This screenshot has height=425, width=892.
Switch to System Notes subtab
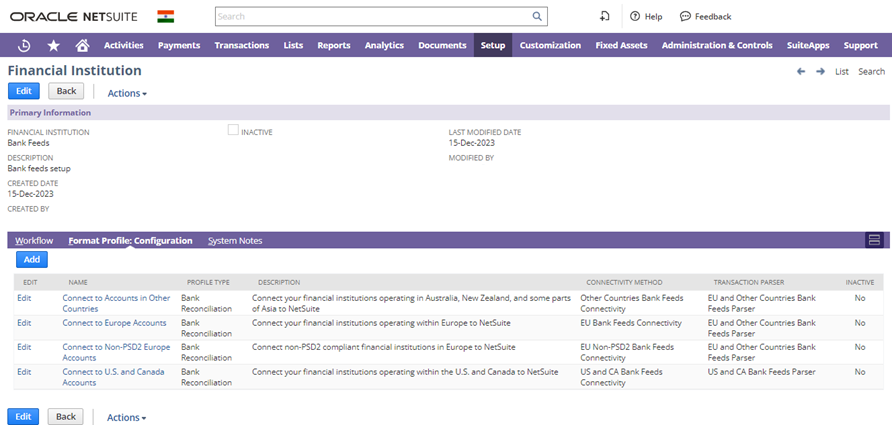point(235,241)
